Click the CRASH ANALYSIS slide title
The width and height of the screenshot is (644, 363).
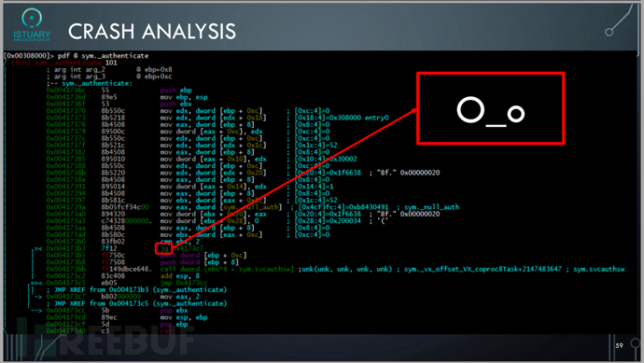click(x=152, y=32)
